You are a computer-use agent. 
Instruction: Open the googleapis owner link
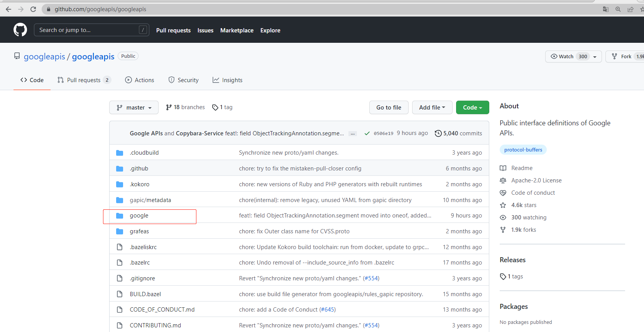click(44, 57)
